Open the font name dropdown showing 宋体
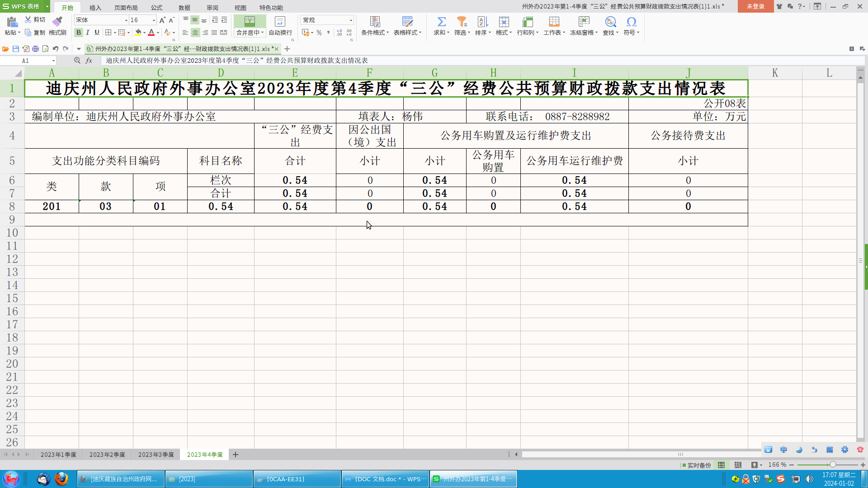Screen dimensions: 868x488 coord(126,20)
